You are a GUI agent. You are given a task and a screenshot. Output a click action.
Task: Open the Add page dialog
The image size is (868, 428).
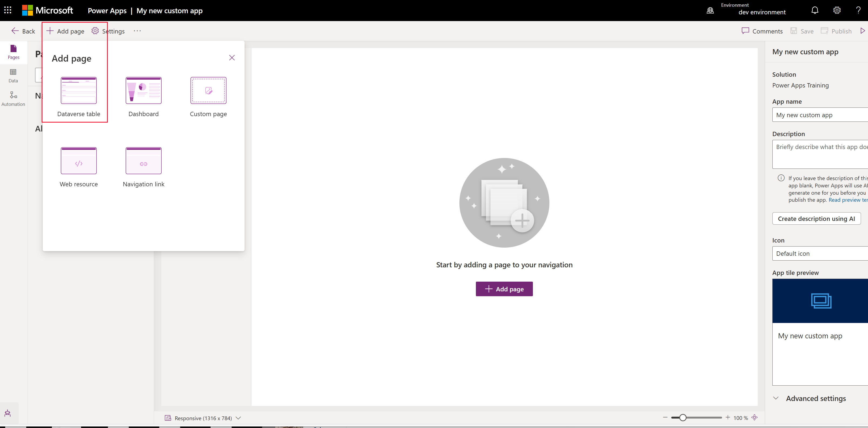point(65,31)
